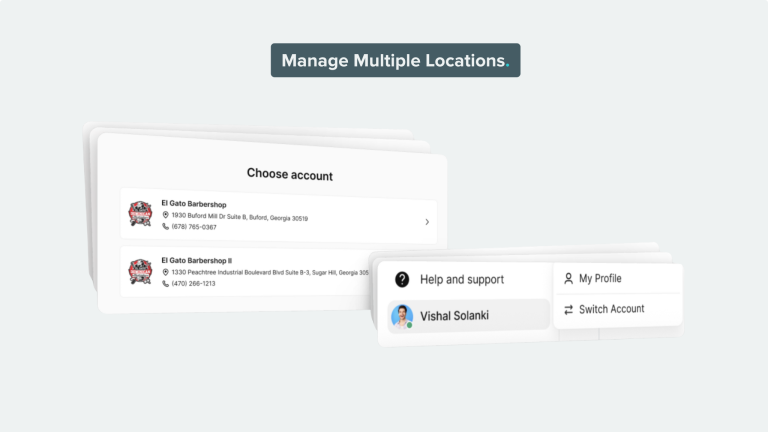Click address 1330 Peachtree Industrial Boulevard
Image resolution: width=768 pixels, height=432 pixels.
[270, 272]
